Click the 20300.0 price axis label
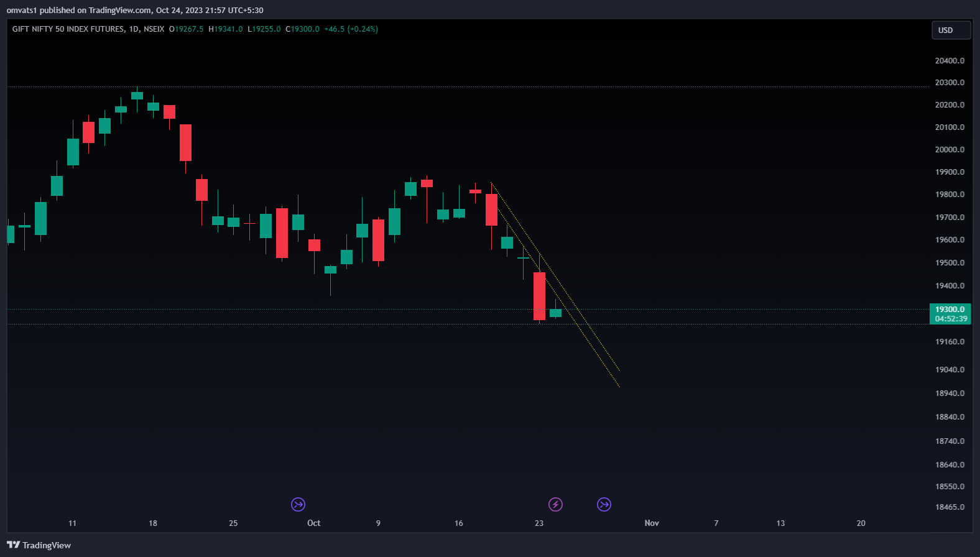 [x=950, y=82]
